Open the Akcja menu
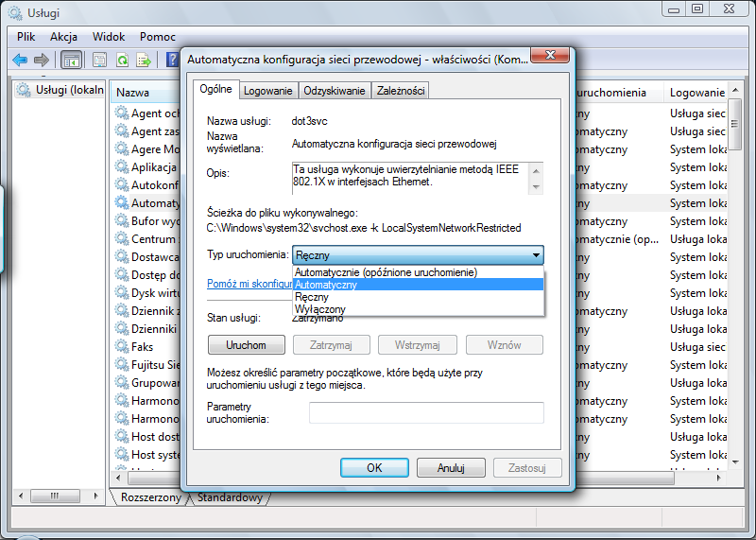This screenshot has width=756, height=540. 63,36
